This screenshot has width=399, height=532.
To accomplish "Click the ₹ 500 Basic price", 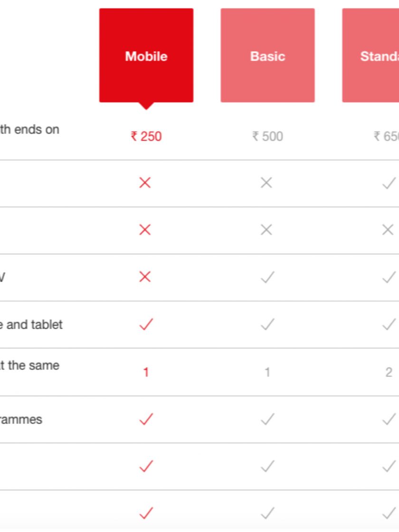I will tap(267, 136).
